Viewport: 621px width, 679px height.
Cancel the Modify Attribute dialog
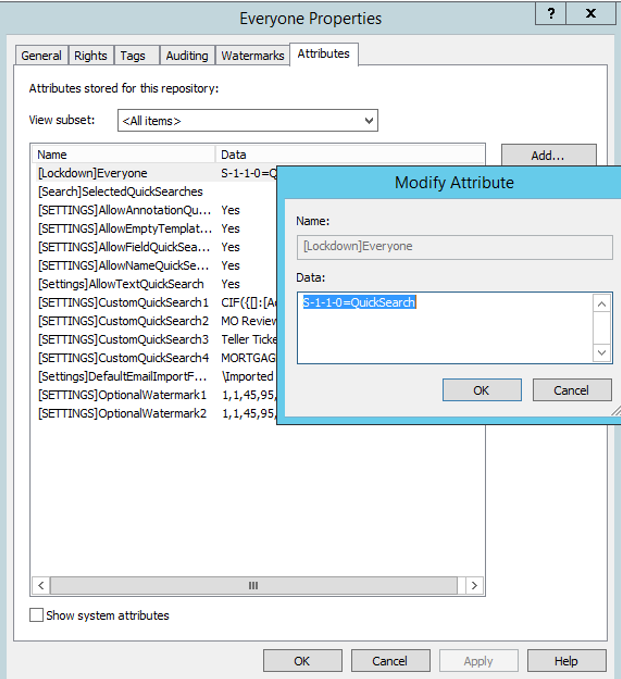pos(571,390)
